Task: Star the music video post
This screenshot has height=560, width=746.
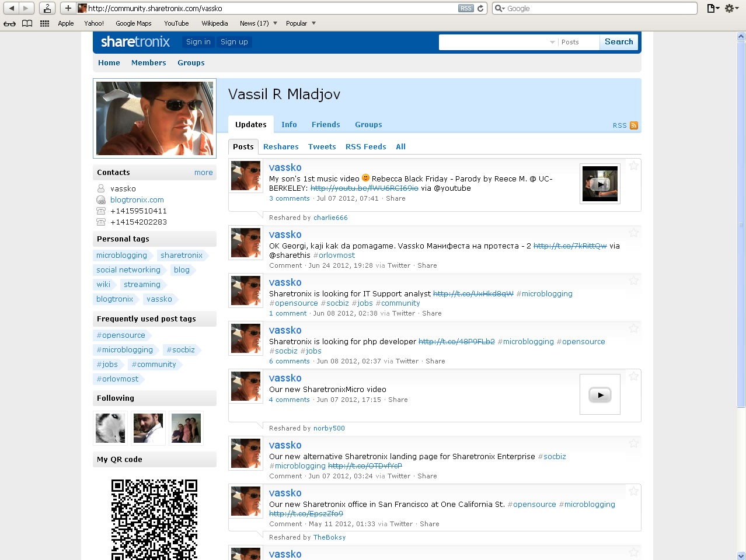Action: click(x=633, y=166)
